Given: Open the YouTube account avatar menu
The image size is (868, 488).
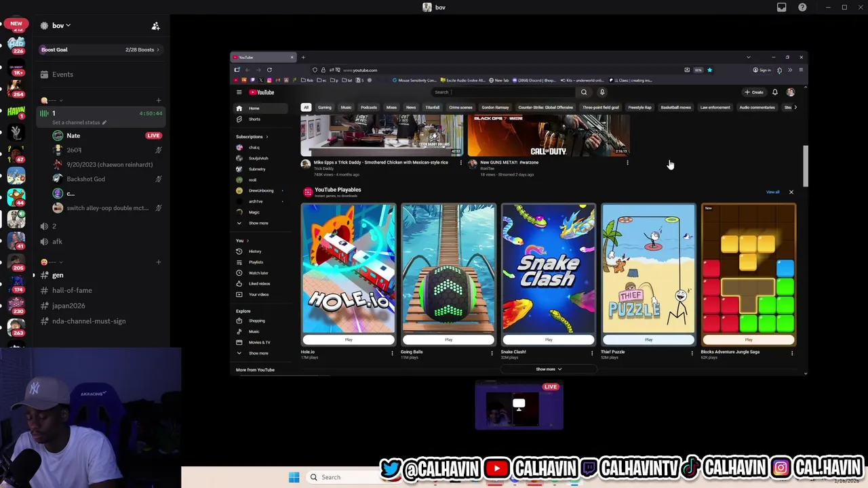Looking at the screenshot, I should pos(791,92).
